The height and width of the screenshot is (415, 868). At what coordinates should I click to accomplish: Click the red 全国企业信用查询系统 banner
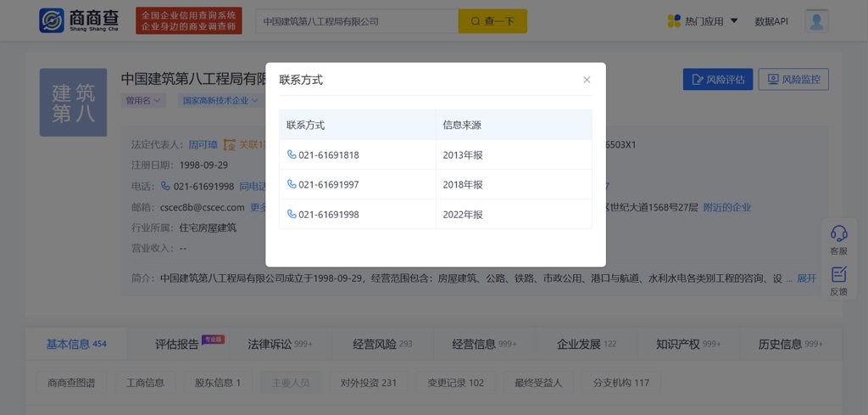pyautogui.click(x=189, y=21)
